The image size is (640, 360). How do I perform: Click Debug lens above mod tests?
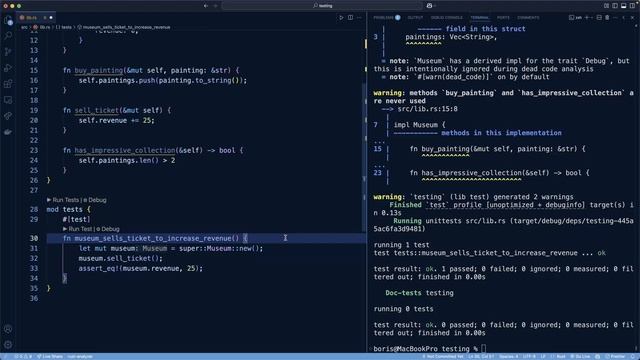(x=95, y=200)
